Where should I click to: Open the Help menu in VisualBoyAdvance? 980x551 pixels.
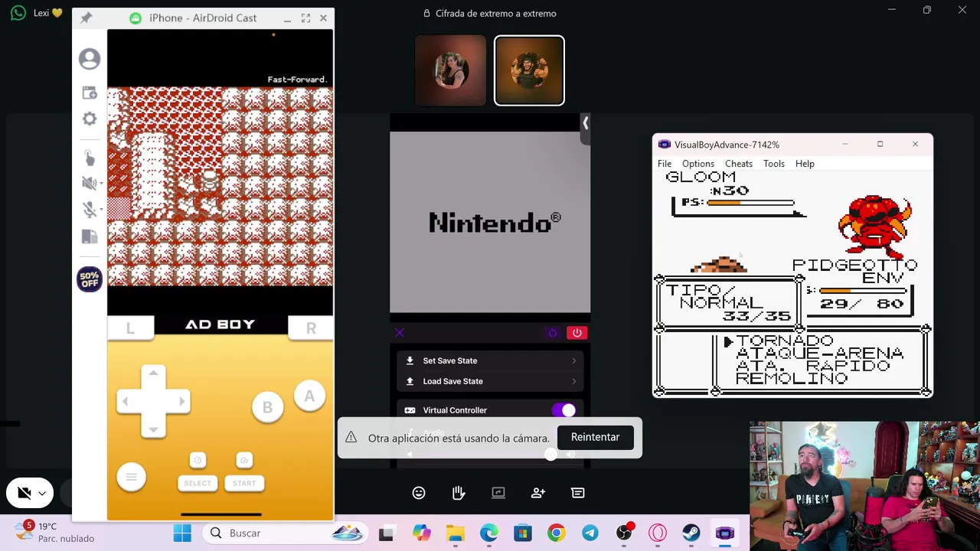click(x=805, y=164)
